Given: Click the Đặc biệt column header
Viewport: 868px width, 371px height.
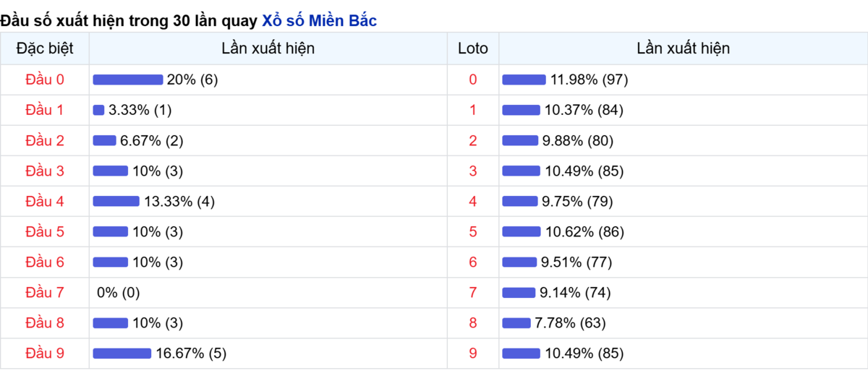Looking at the screenshot, I should [x=45, y=49].
